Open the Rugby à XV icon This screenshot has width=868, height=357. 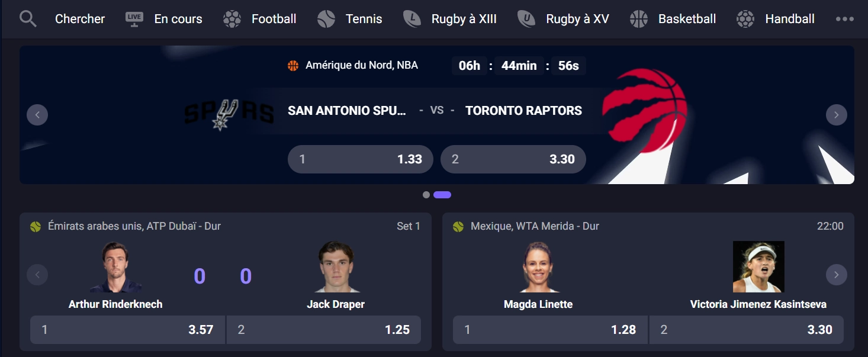pos(526,19)
